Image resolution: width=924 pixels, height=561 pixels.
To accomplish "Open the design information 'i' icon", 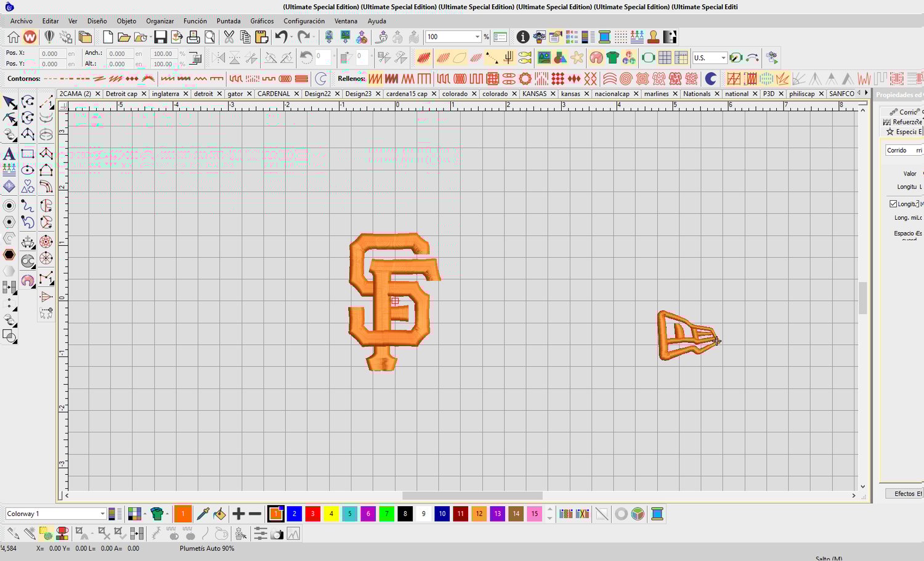I will pyautogui.click(x=523, y=37).
